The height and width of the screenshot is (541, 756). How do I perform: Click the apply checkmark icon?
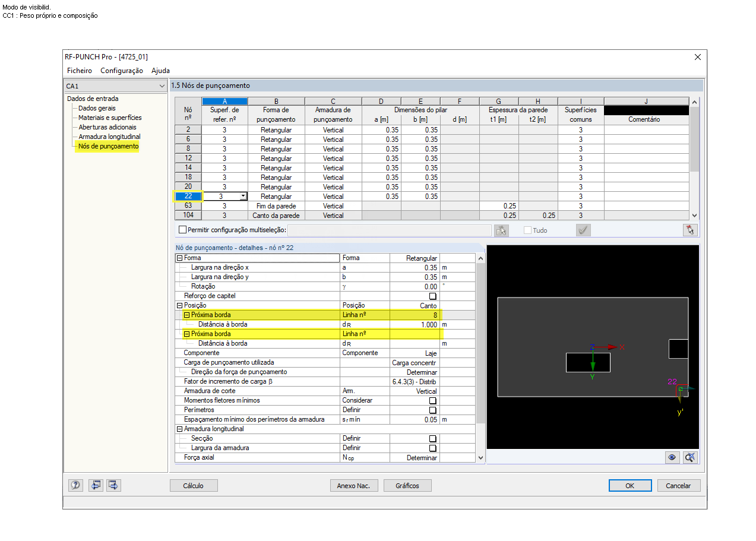pyautogui.click(x=583, y=230)
